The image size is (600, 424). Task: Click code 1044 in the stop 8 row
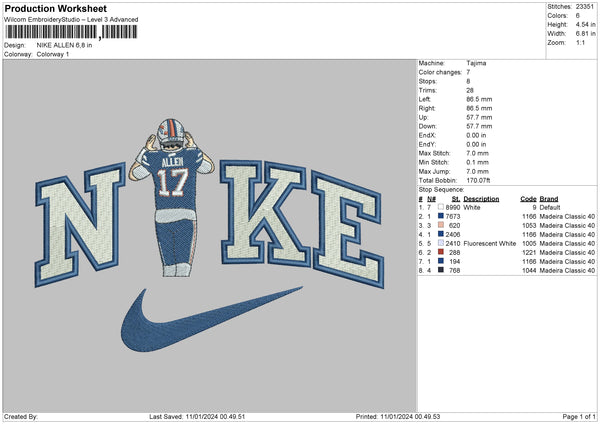tap(529, 271)
